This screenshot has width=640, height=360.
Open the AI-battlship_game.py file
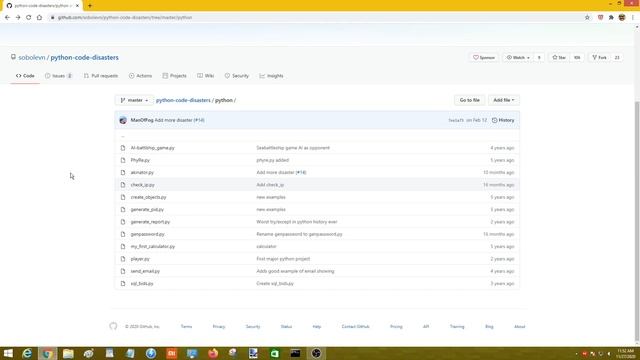(x=153, y=148)
